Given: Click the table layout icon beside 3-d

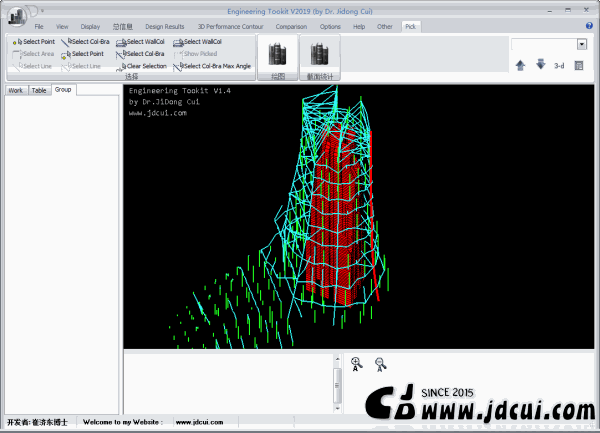Looking at the screenshot, I should coord(579,65).
